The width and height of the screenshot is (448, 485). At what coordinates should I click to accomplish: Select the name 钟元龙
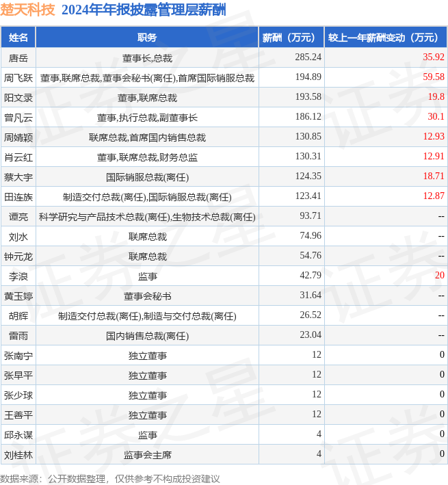point(18,257)
